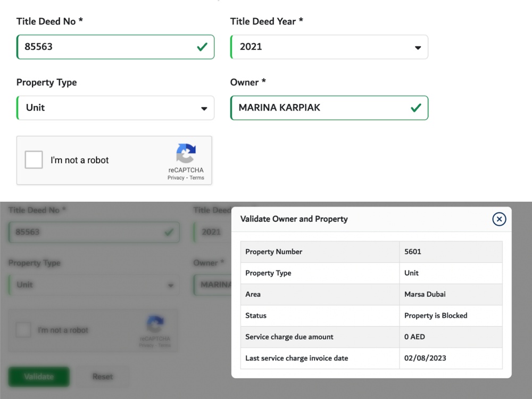
Task: Open the reCAPTCHA Terms link in upper form
Action: click(197, 178)
